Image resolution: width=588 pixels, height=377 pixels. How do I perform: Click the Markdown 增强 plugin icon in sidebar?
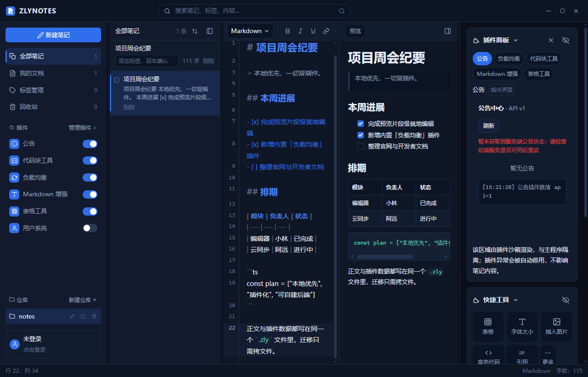14,194
